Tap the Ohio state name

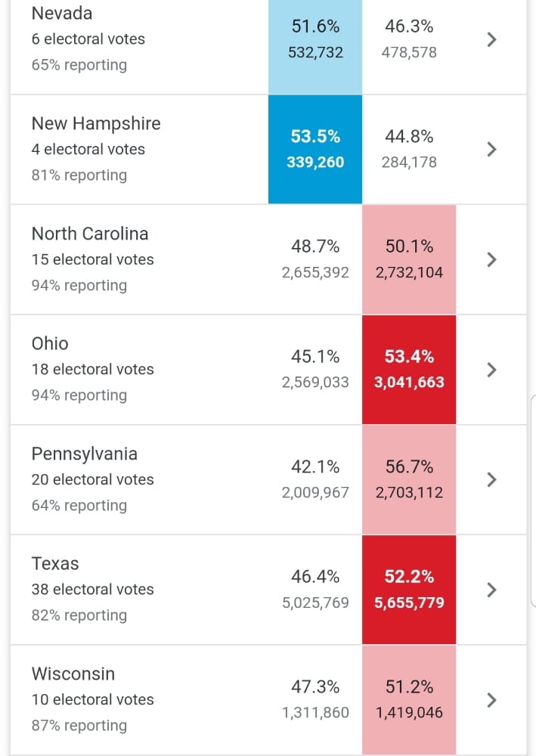[50, 344]
